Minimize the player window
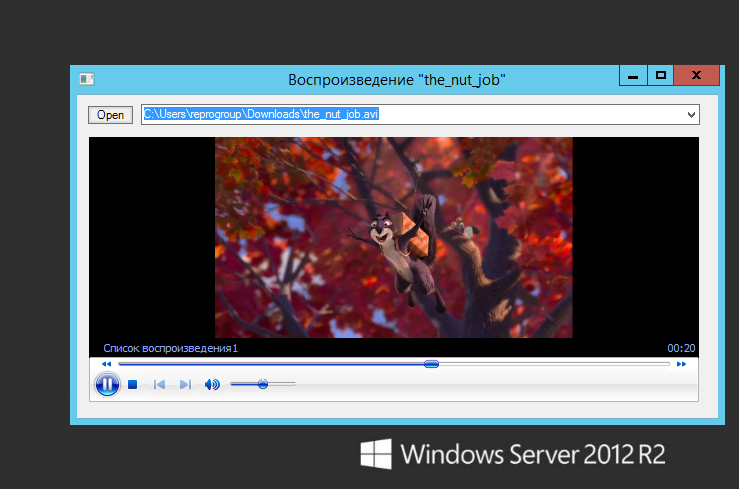739x489 pixels. [633, 75]
